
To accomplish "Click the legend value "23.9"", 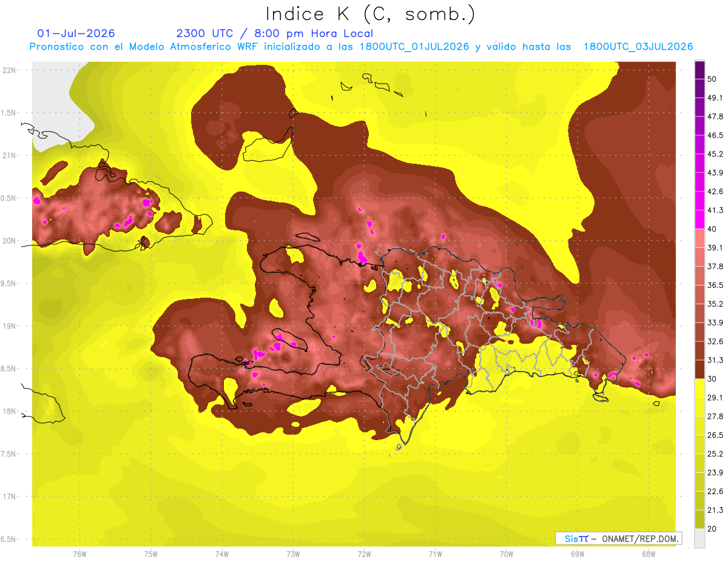I will (715, 472).
